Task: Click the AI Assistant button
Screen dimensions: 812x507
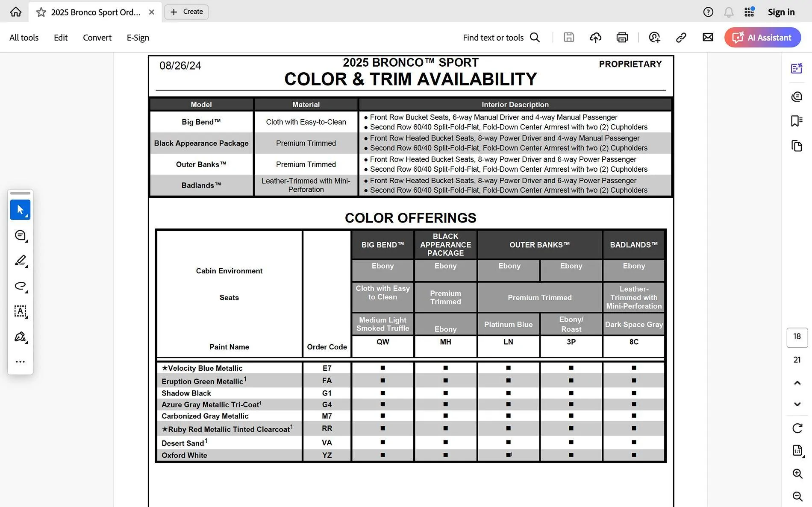Action: point(762,38)
